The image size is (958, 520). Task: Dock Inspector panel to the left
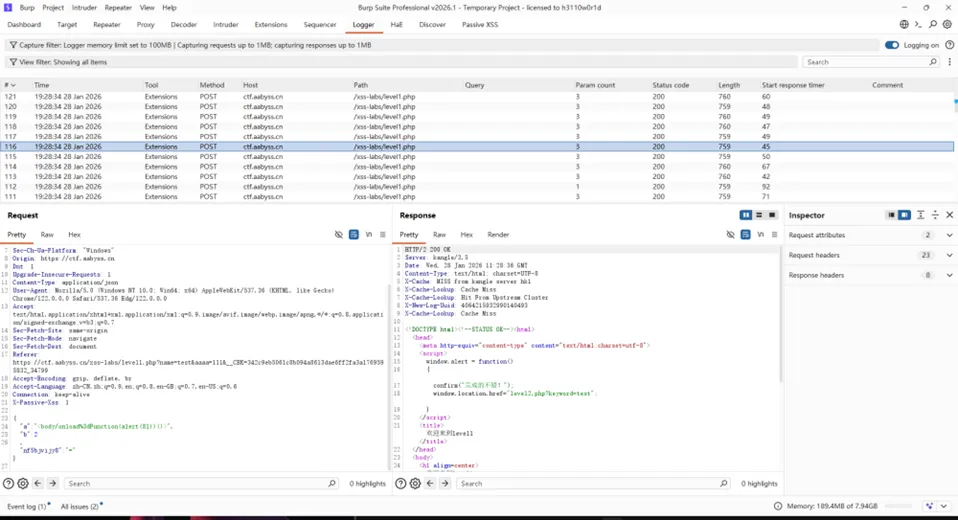pos(891,215)
